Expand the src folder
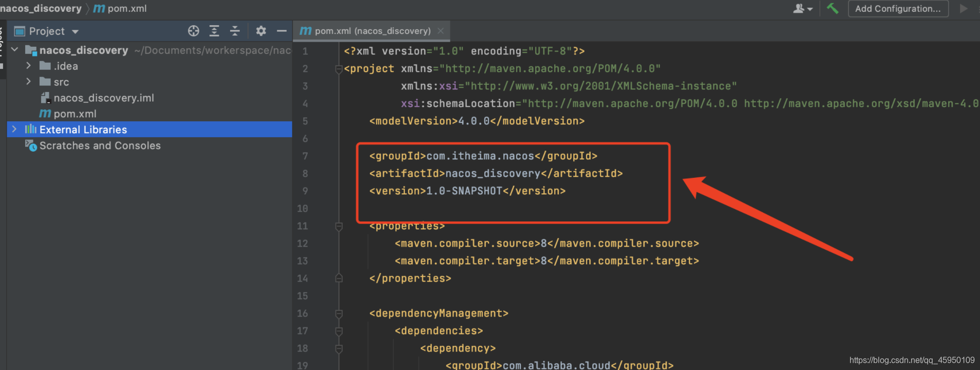Screen dimensions: 980x370 click(x=29, y=82)
